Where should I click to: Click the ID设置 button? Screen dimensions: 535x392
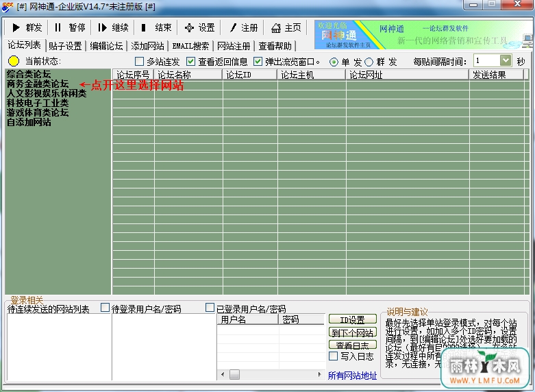pyautogui.click(x=353, y=319)
